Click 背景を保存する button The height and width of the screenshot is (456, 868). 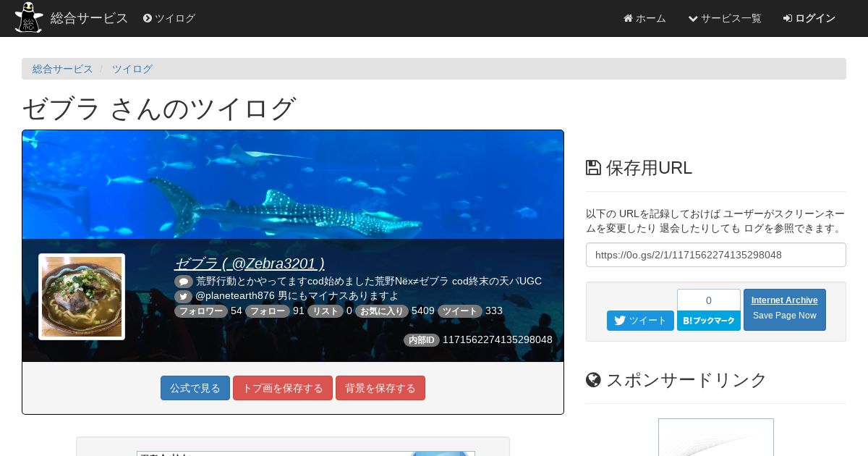380,388
